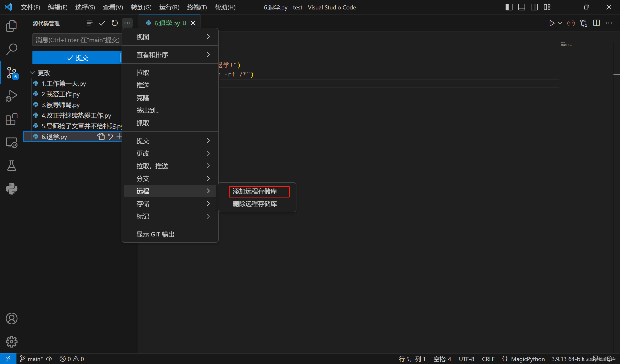
Task: Click the commit checkmark icon in header
Action: coord(102,23)
